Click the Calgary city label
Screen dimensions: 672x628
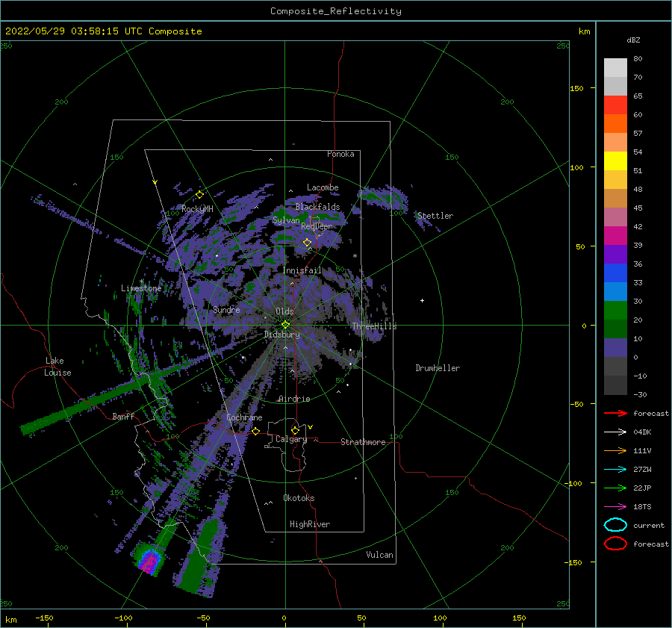click(x=291, y=439)
